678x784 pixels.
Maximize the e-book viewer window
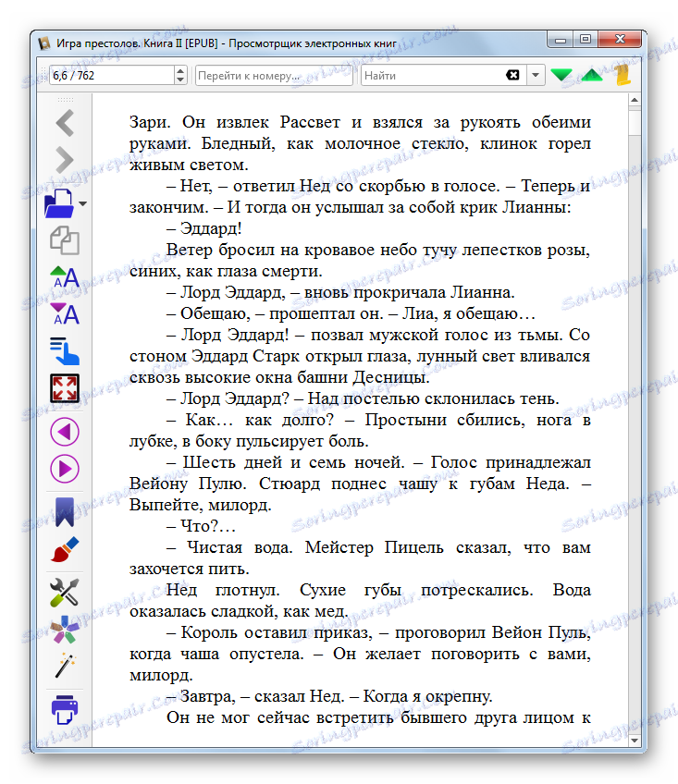click(x=586, y=40)
